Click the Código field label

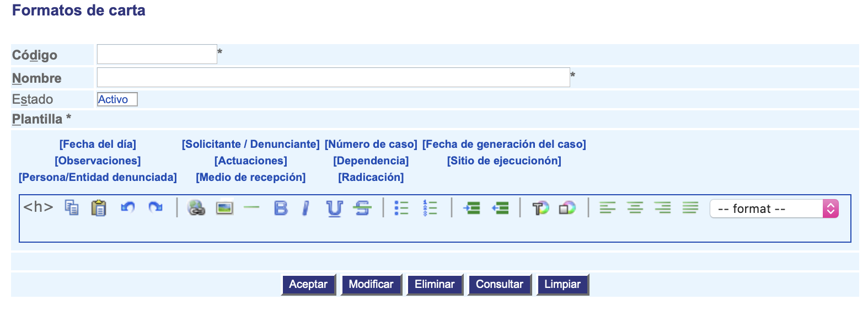[x=35, y=55]
